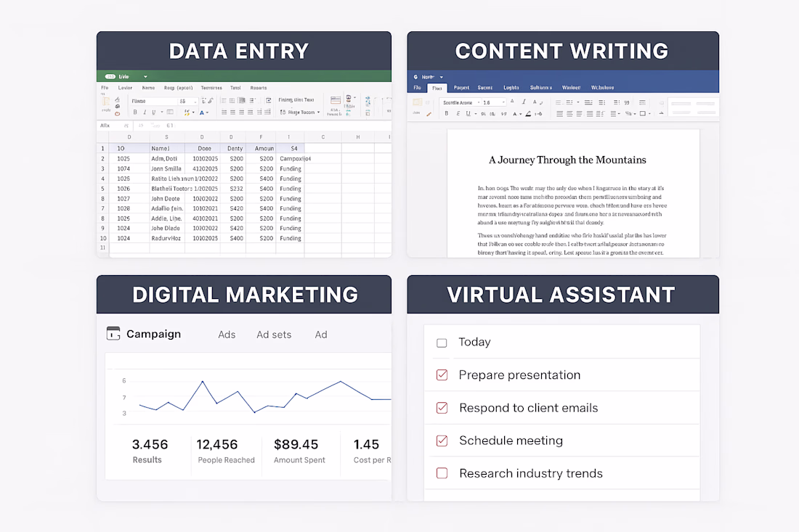The image size is (799, 532).
Task: Select column H header in spreadsheet
Action: pyautogui.click(x=357, y=137)
